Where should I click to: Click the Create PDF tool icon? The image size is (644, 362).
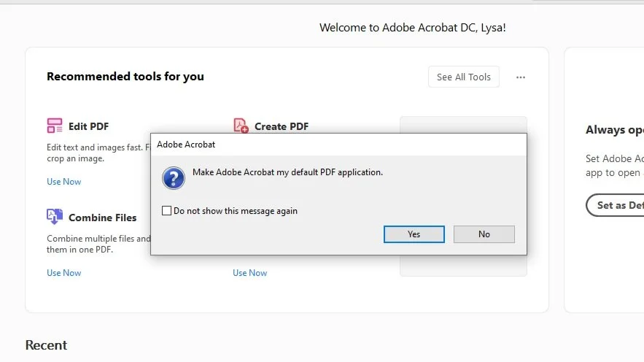click(x=241, y=126)
